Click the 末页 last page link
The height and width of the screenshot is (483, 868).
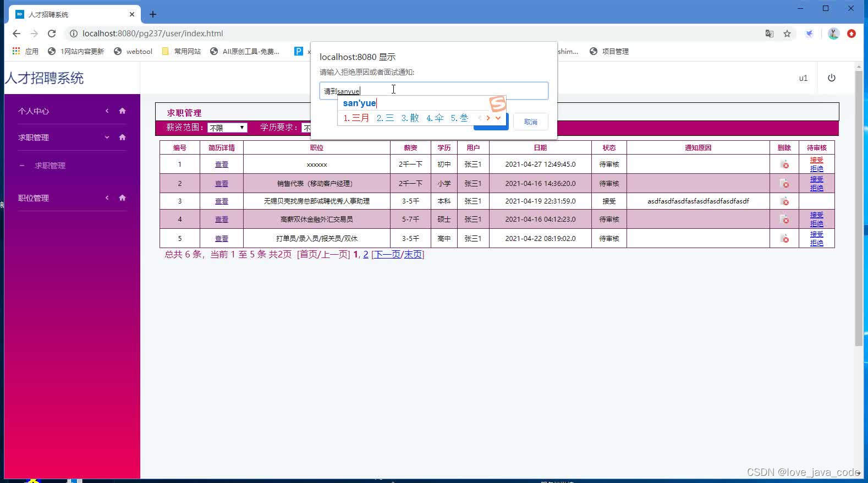pyautogui.click(x=413, y=255)
